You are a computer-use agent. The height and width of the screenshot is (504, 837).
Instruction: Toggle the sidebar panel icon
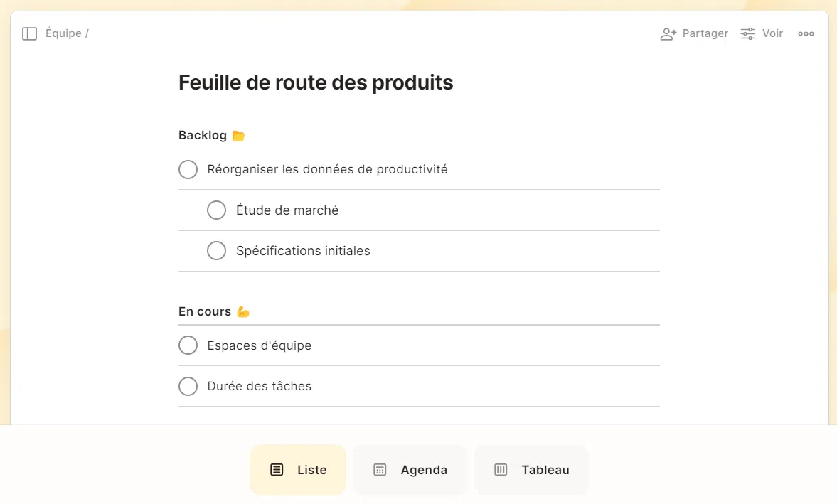tap(29, 33)
